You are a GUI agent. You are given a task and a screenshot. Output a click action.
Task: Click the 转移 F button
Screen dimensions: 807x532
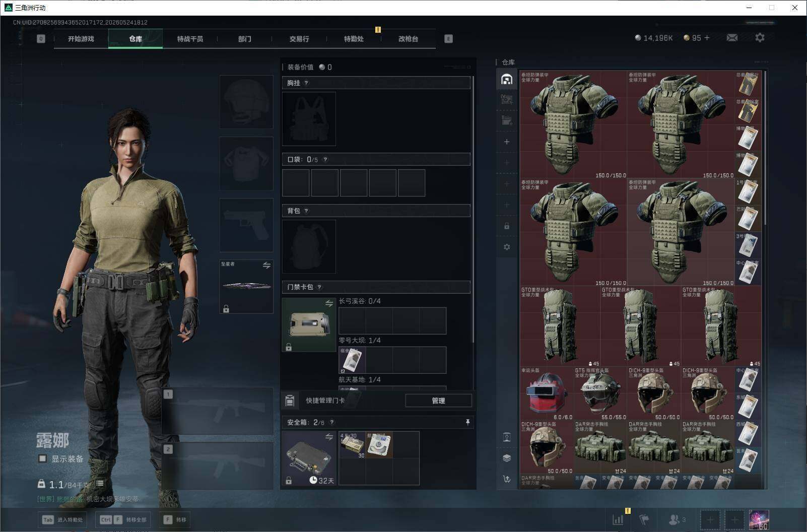(175, 519)
